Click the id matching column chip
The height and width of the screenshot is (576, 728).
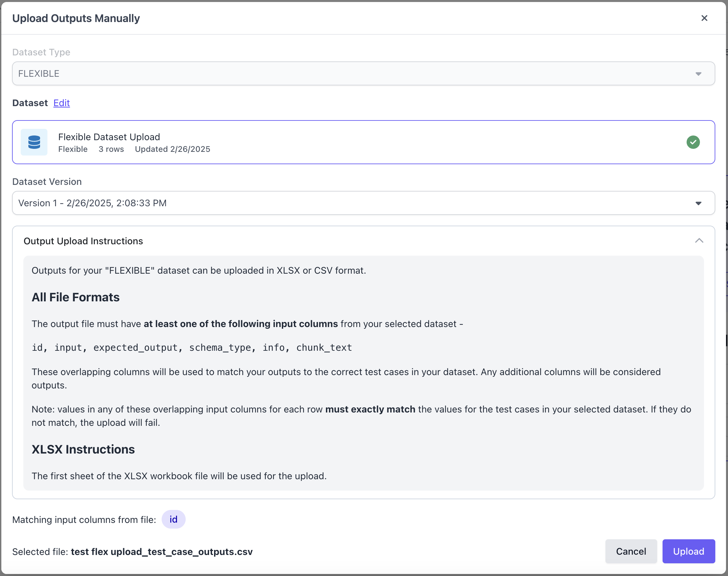coord(173,519)
